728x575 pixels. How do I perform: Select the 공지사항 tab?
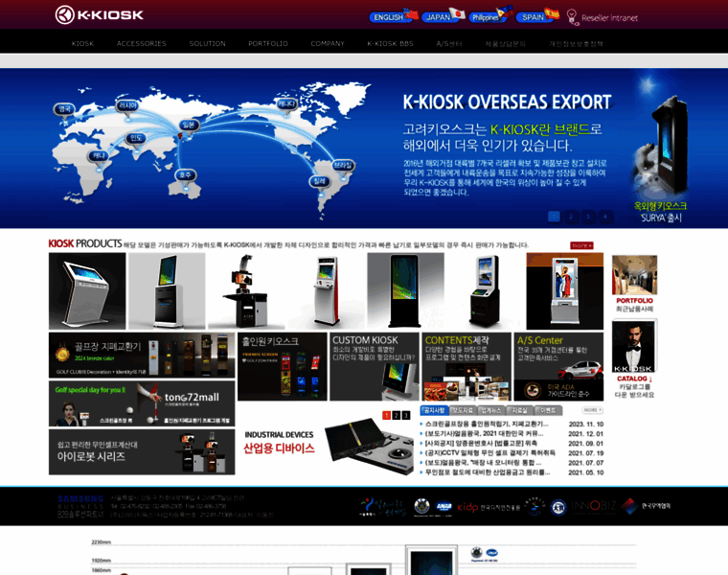point(435,410)
